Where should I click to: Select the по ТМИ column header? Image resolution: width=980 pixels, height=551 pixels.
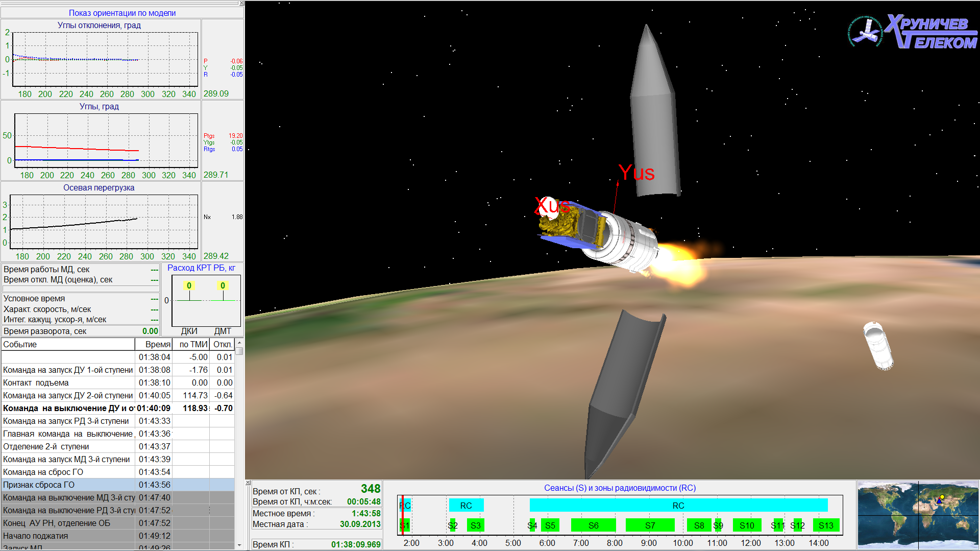tap(191, 344)
